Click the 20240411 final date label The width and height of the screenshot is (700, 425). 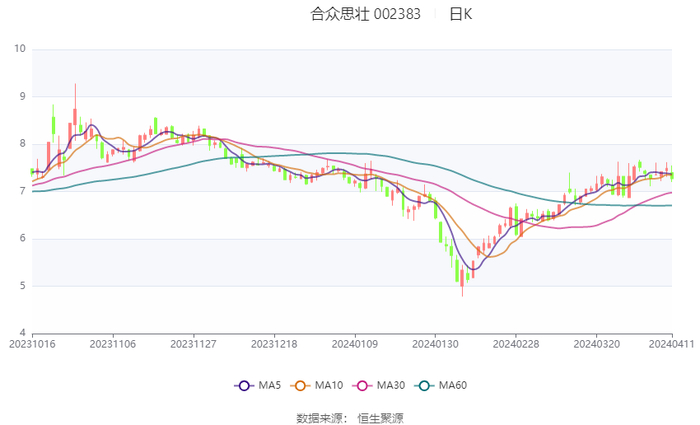[x=670, y=343]
